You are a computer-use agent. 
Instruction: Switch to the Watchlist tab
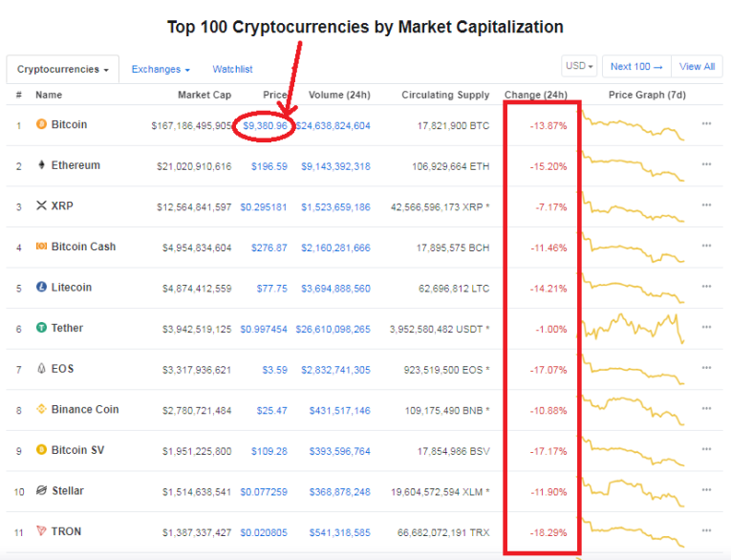[232, 69]
